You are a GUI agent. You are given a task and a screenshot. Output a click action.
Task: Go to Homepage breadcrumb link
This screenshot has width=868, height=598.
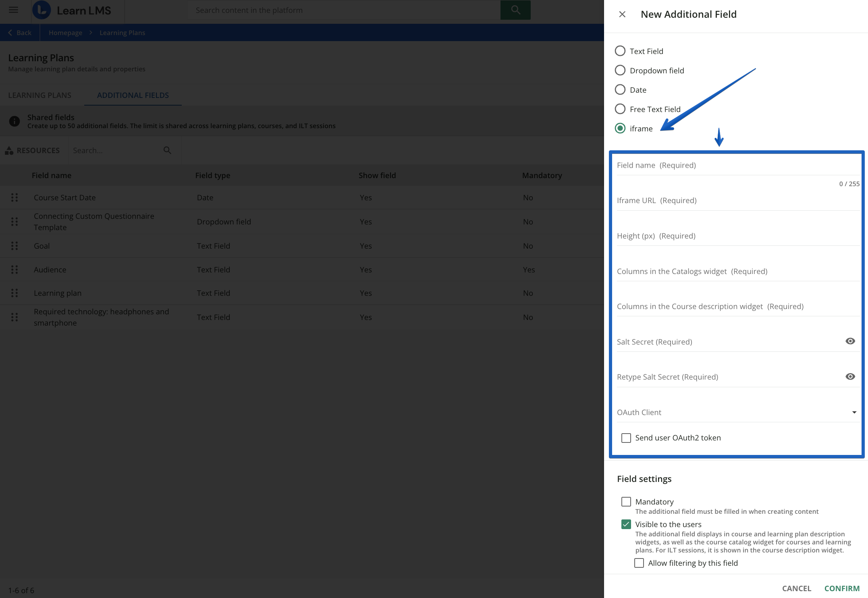tap(65, 33)
